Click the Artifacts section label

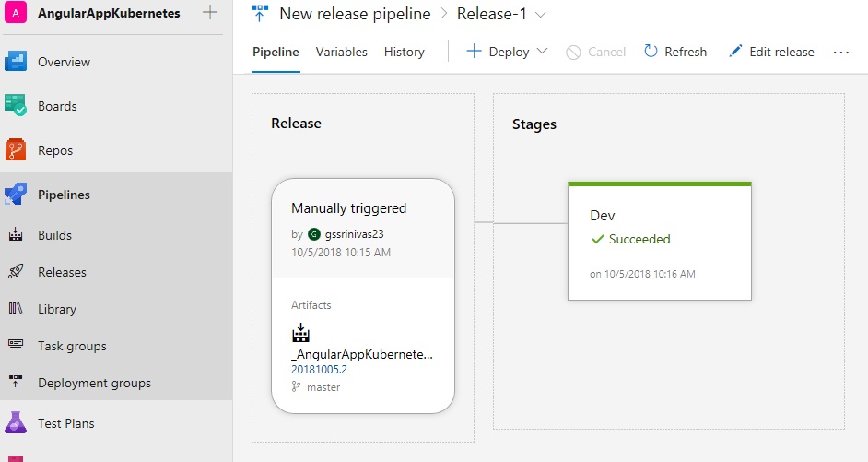pos(311,305)
